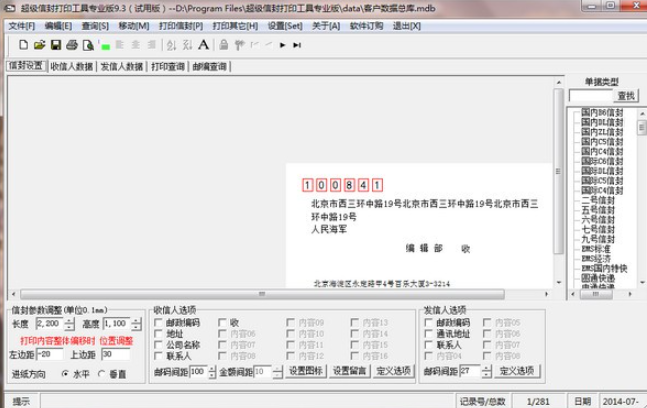Image resolution: width=647 pixels, height=408 pixels.
Task: Click recipient 定义选项 button
Action: coord(393,371)
